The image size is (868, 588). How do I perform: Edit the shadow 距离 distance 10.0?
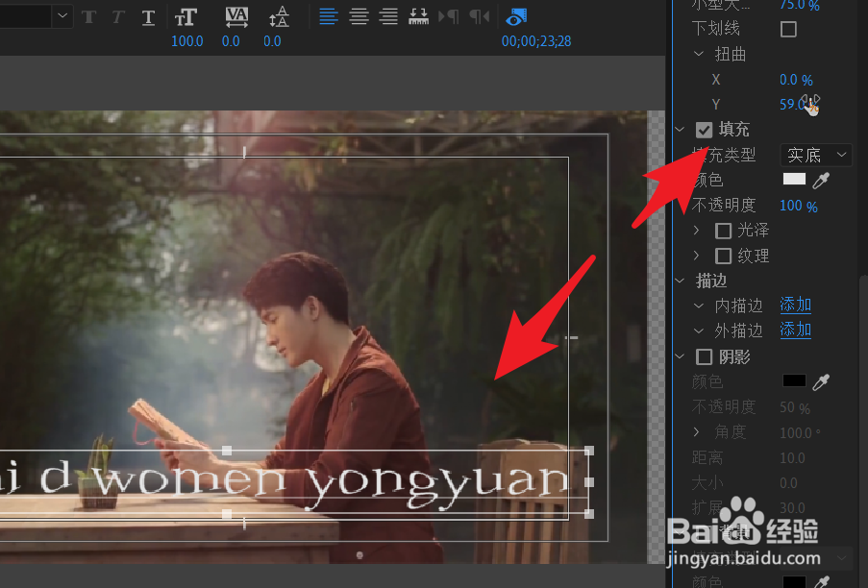(792, 458)
